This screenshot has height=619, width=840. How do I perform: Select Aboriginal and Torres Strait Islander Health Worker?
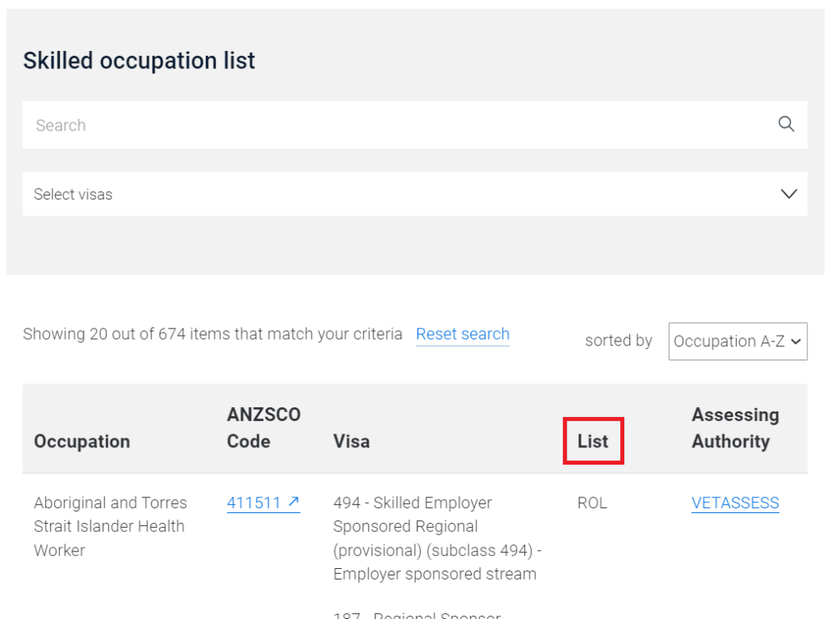click(x=111, y=526)
